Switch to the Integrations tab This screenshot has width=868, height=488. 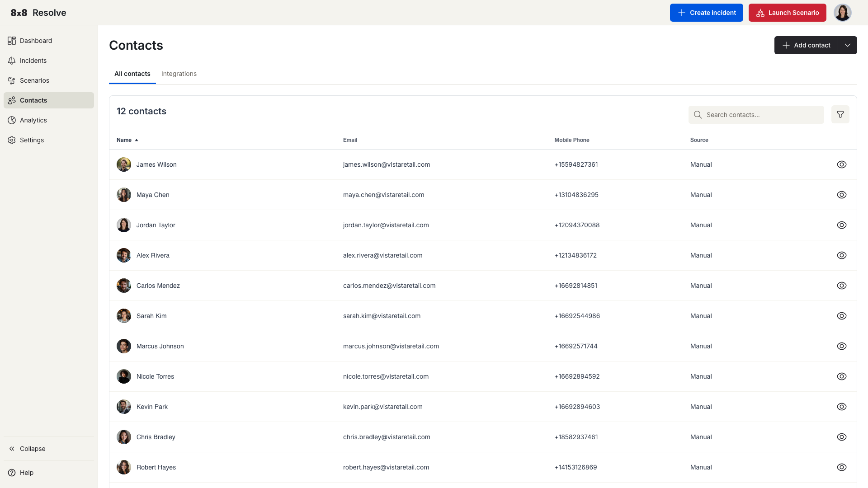[x=179, y=74]
